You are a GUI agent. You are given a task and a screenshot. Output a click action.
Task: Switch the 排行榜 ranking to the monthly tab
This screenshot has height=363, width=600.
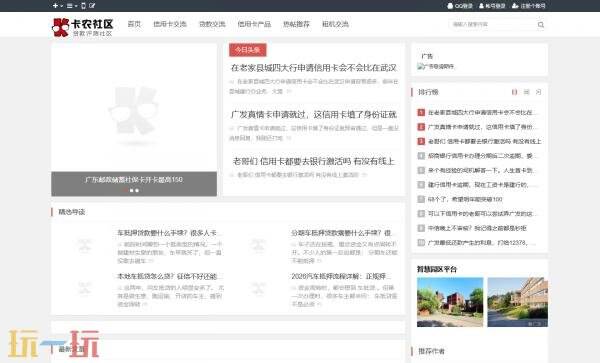pyautogui.click(x=538, y=92)
